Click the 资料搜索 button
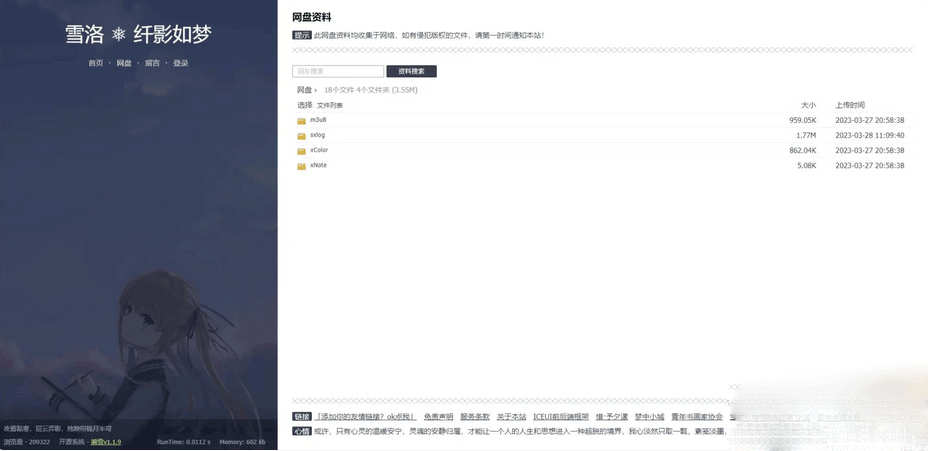 [x=411, y=71]
